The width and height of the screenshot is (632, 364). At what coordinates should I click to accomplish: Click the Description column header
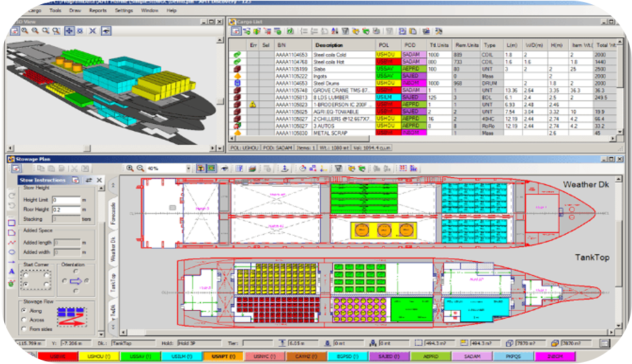pyautogui.click(x=329, y=45)
